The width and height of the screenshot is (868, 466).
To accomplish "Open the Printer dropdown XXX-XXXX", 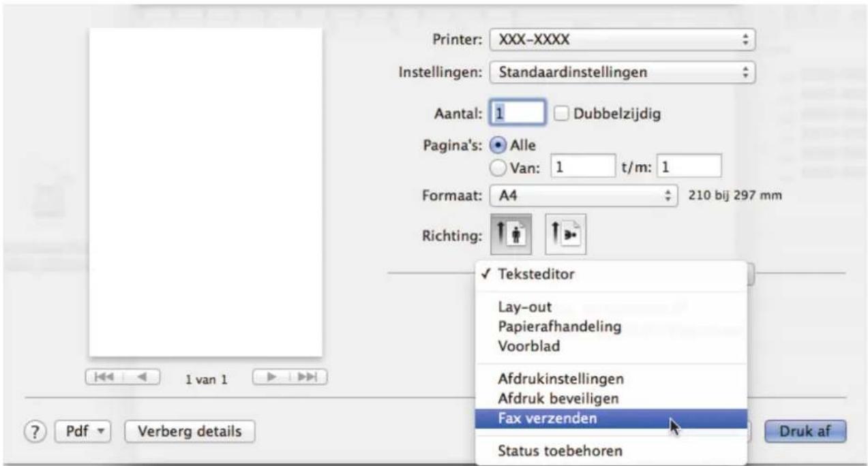I will pyautogui.click(x=623, y=39).
